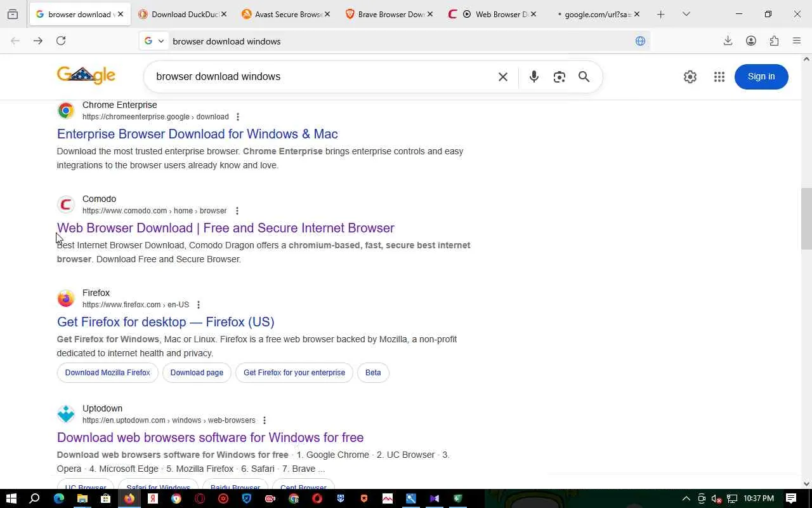Close the Download DuckDuckGo tab

[x=223, y=14]
